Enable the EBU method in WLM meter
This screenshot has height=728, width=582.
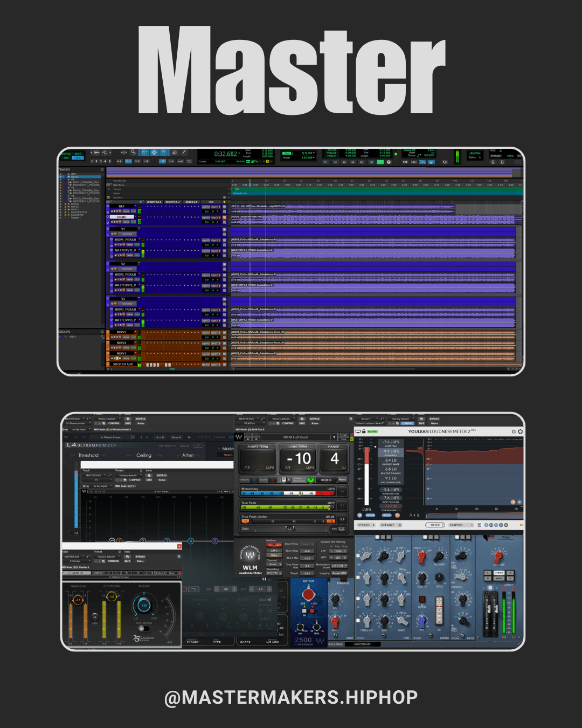(274, 545)
